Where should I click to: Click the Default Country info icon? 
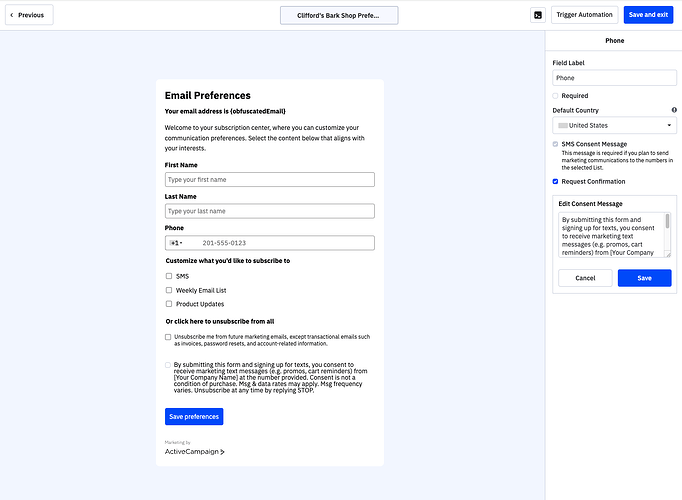pos(674,109)
